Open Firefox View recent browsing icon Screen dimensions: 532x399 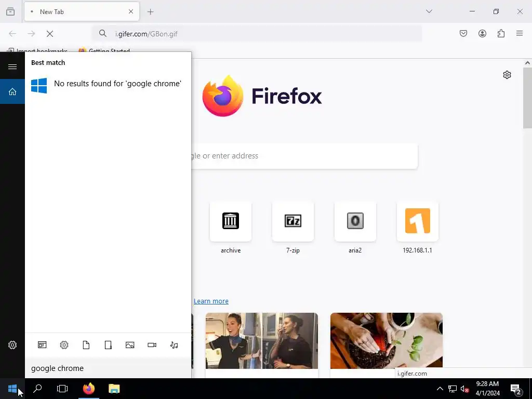coord(10,11)
